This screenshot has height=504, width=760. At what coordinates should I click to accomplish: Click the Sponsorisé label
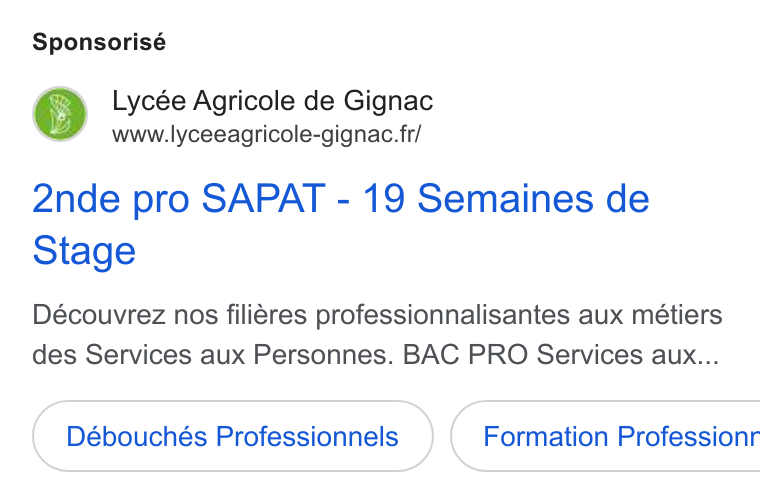(x=99, y=42)
